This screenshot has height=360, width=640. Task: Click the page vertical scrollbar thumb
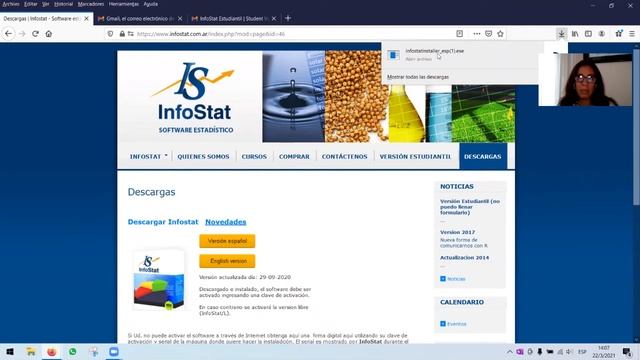click(636, 127)
